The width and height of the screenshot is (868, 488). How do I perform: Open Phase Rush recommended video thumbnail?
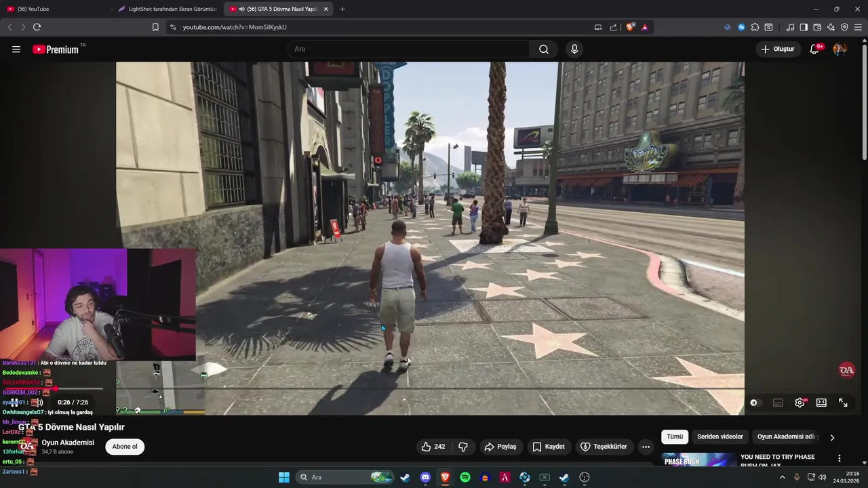699,460
